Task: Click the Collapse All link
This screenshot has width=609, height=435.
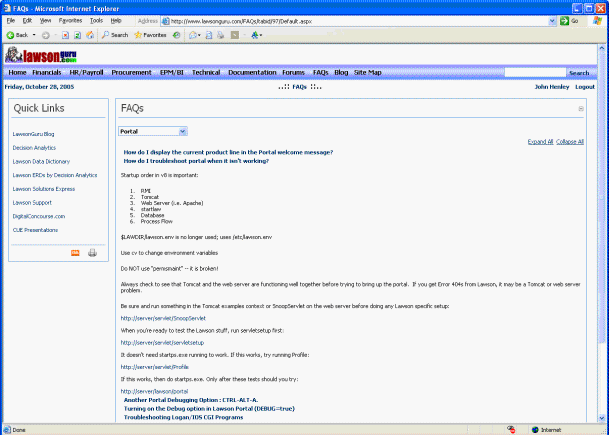Action: tap(569, 142)
